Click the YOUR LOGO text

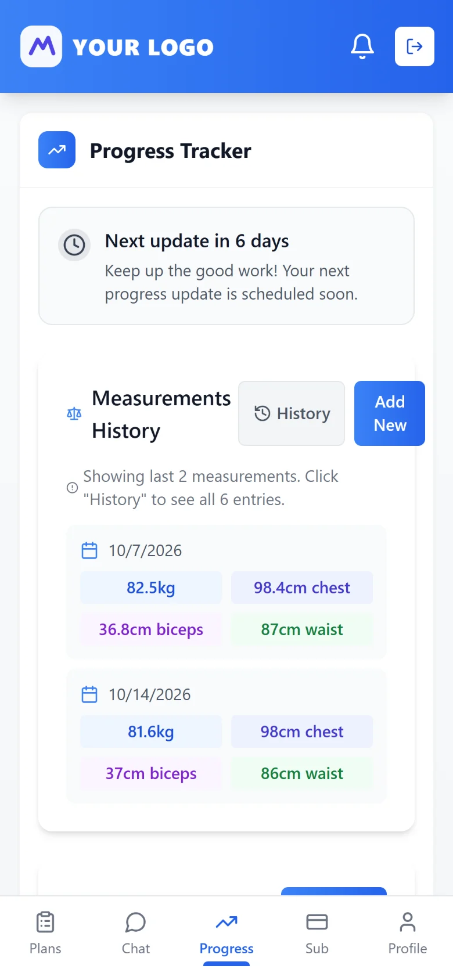(143, 48)
